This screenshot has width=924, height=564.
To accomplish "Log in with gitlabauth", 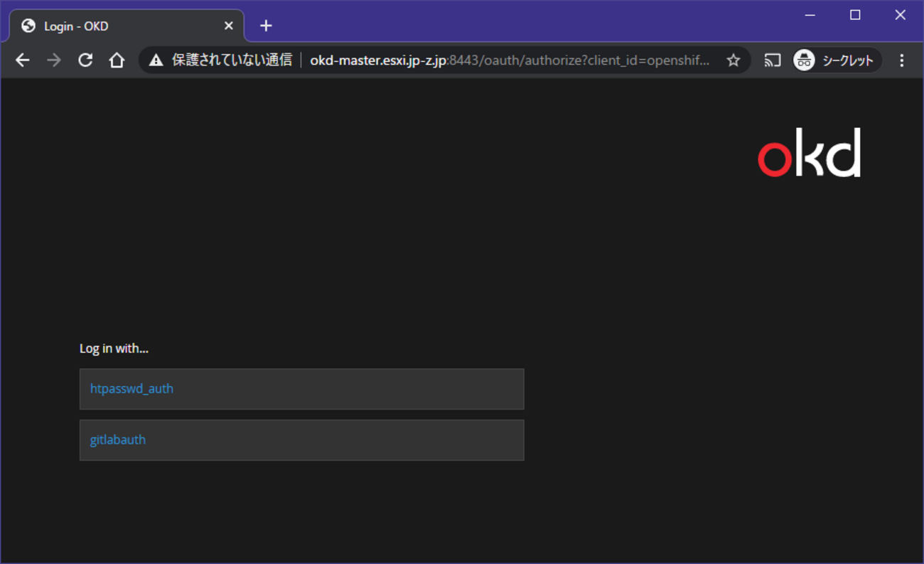I will (301, 440).
